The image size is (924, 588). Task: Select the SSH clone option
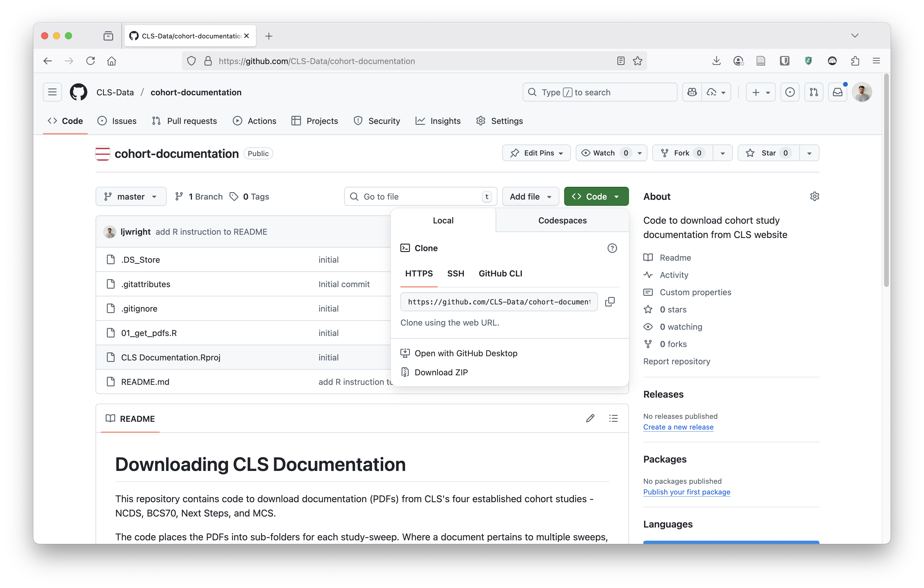click(x=455, y=273)
